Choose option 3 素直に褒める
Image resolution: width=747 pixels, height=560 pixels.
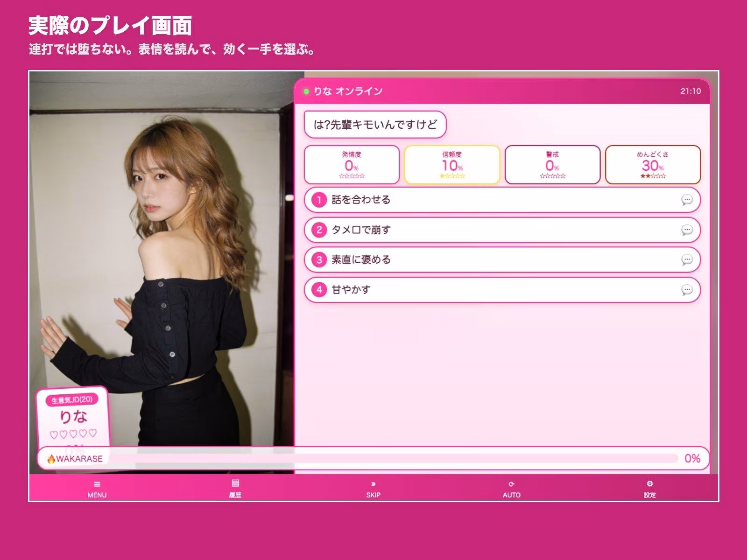coord(502,260)
